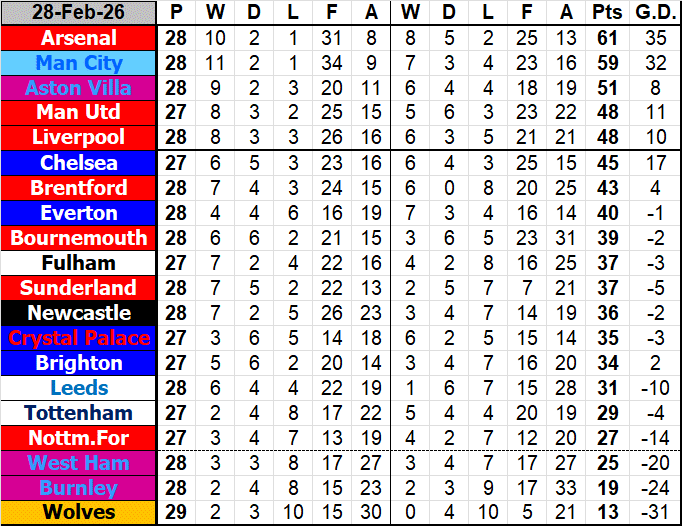Screen dimensions: 682x526
Task: Click the Newcastle team name cell
Action: pyautogui.click(x=79, y=313)
